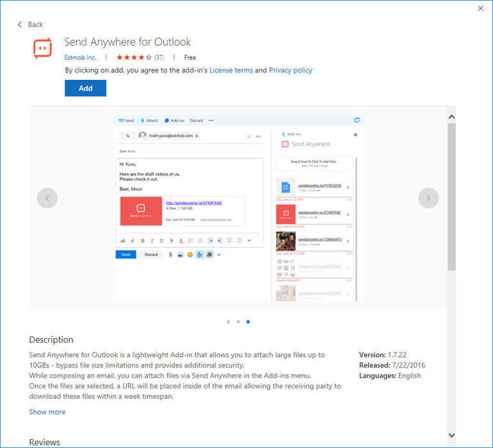
Task: Click the Released: 7/22/2016 text
Action: 392,365
